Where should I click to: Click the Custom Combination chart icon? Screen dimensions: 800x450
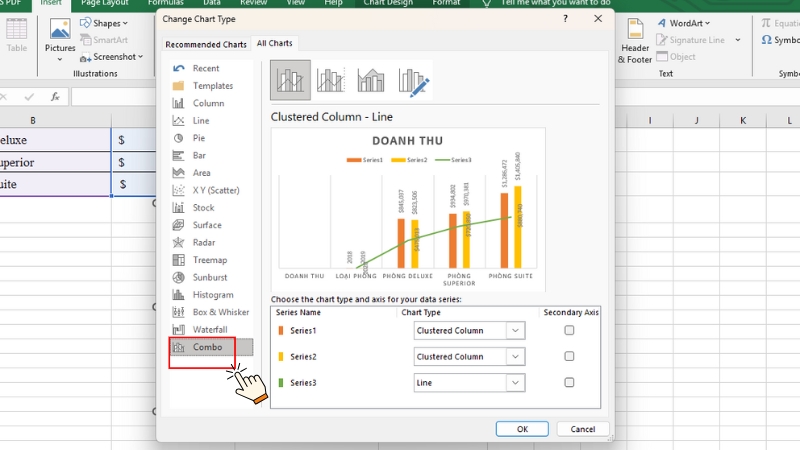coord(413,80)
